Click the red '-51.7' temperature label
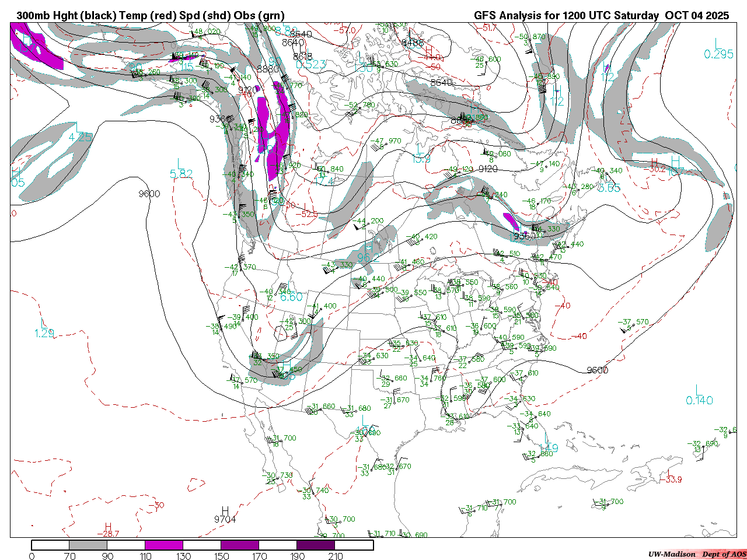The height and width of the screenshot is (560, 747). coord(486,27)
